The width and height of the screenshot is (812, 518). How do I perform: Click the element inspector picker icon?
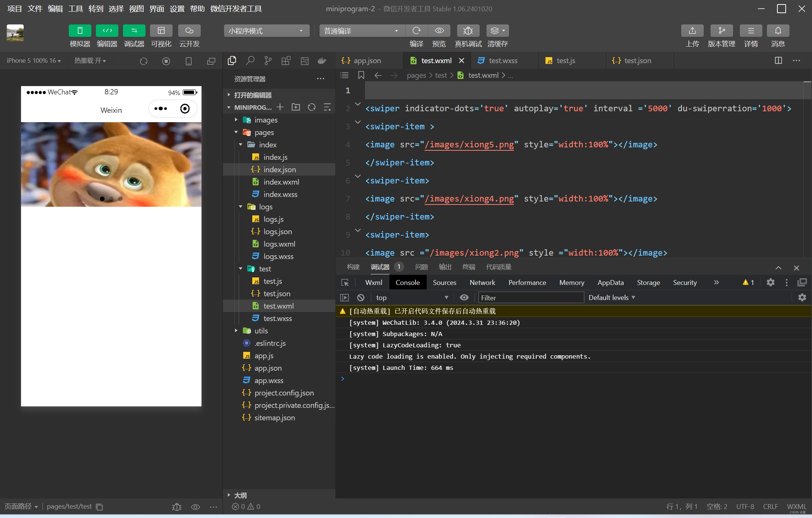[x=345, y=282]
